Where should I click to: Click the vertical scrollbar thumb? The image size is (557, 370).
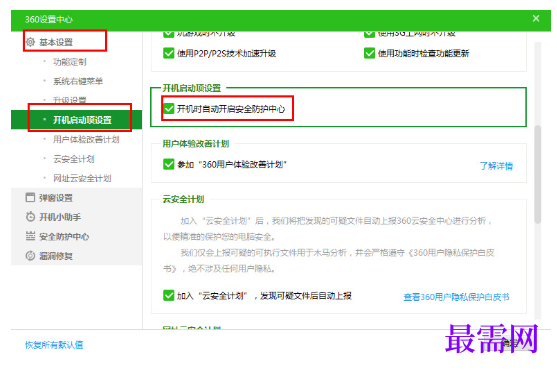click(x=538, y=174)
